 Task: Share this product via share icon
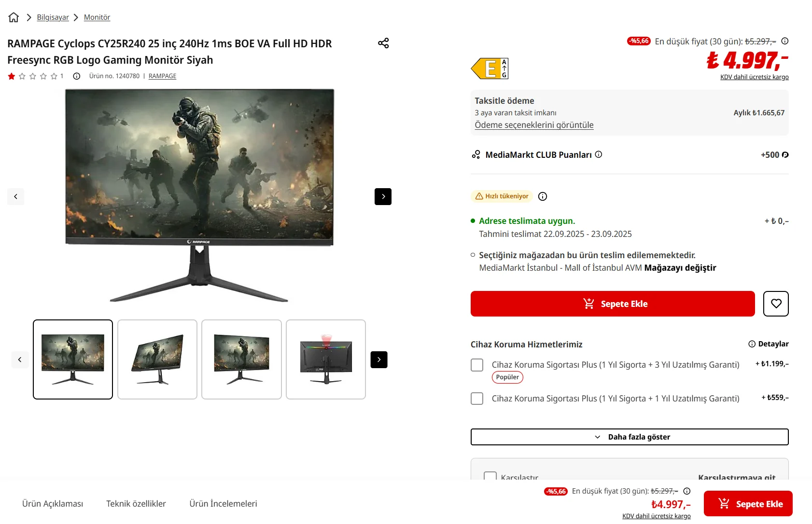(383, 43)
